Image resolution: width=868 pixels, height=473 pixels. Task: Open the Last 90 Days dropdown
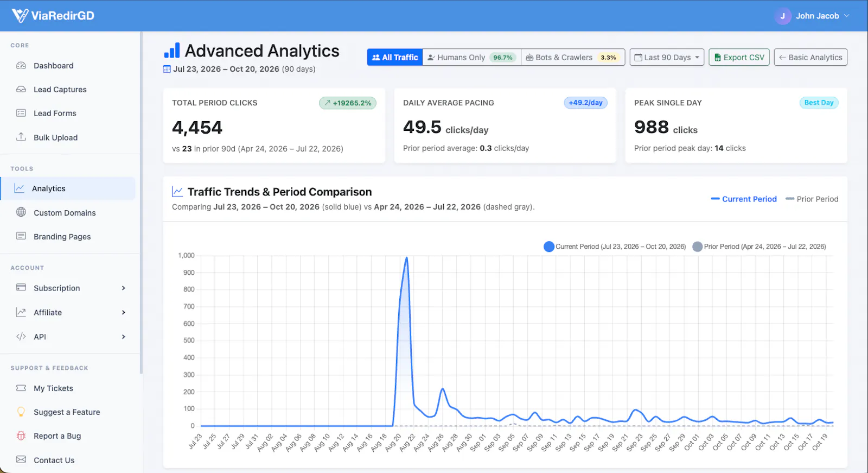[667, 57]
